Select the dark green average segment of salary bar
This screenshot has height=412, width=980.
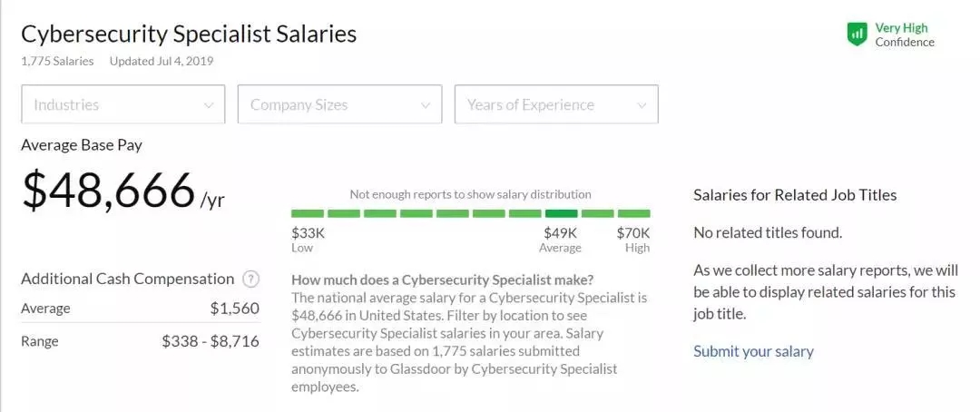pos(561,213)
